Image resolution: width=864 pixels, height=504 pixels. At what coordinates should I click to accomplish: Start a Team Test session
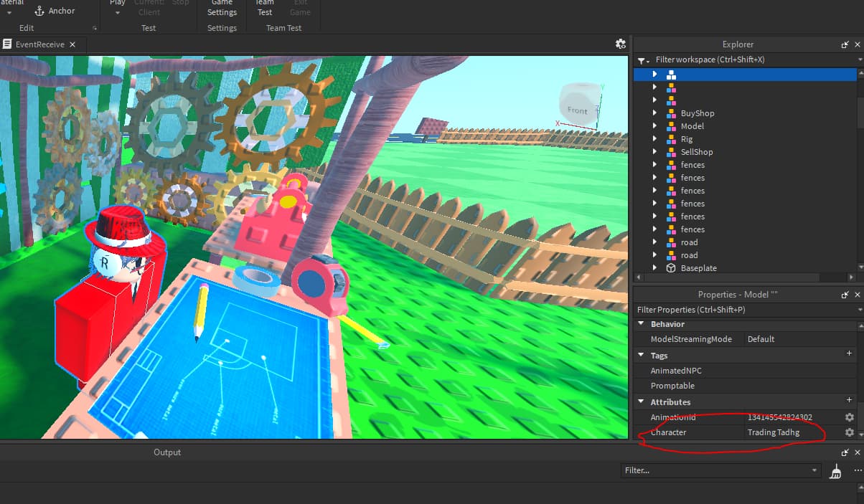[264, 8]
